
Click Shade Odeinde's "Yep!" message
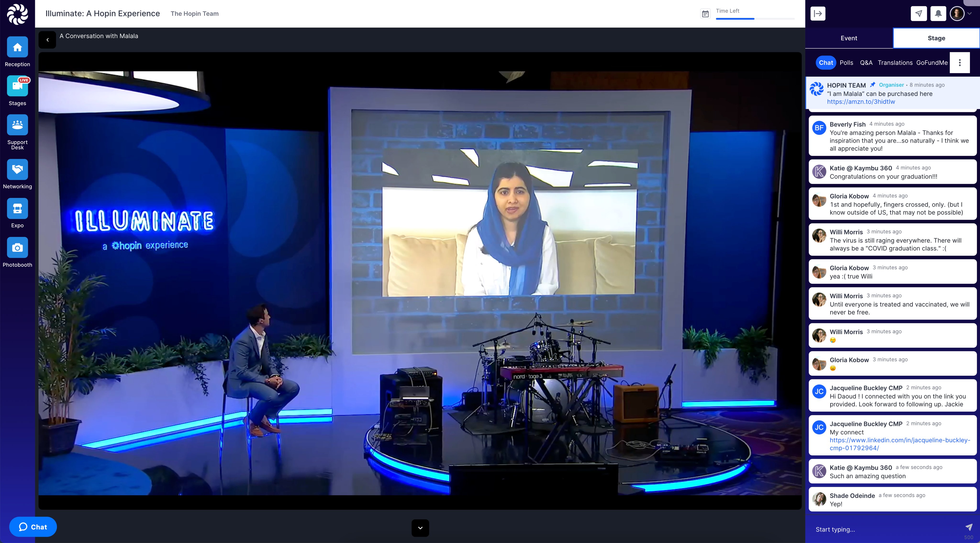point(836,504)
